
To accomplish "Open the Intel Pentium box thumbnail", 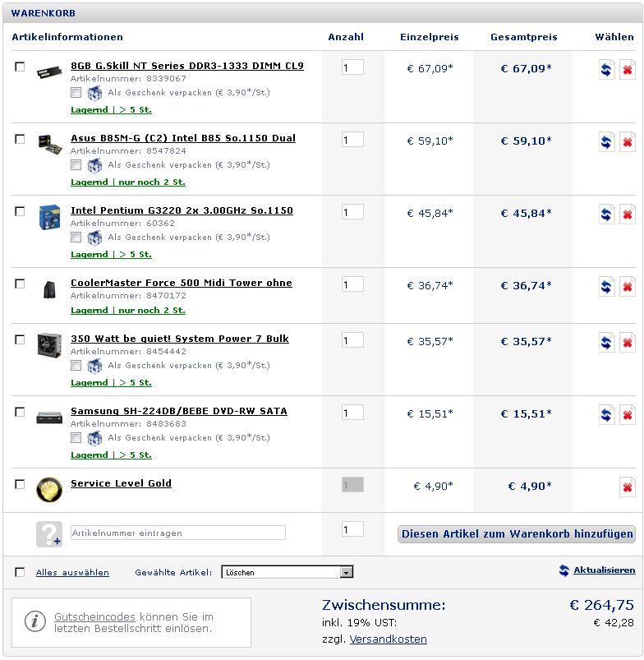I will 49,217.
